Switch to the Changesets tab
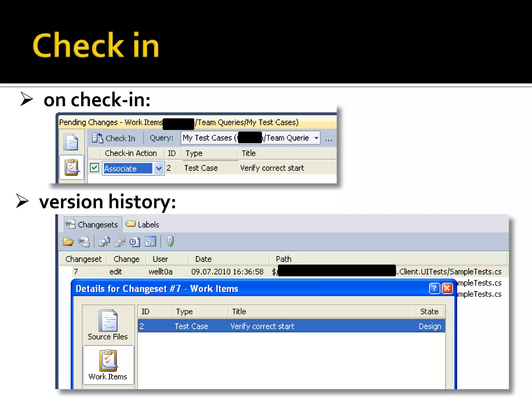532x399 pixels. [x=92, y=224]
